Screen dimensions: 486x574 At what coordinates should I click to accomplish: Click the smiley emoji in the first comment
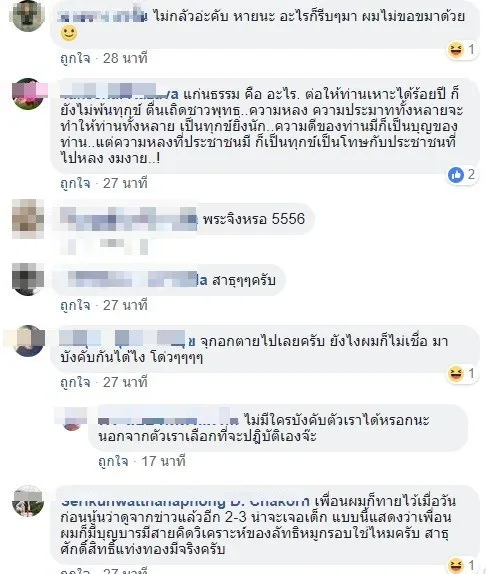click(69, 33)
